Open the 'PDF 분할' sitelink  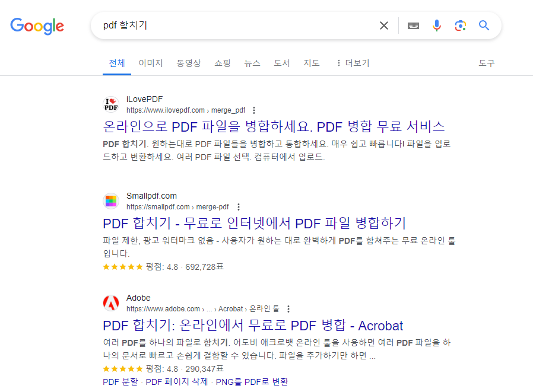120,382
